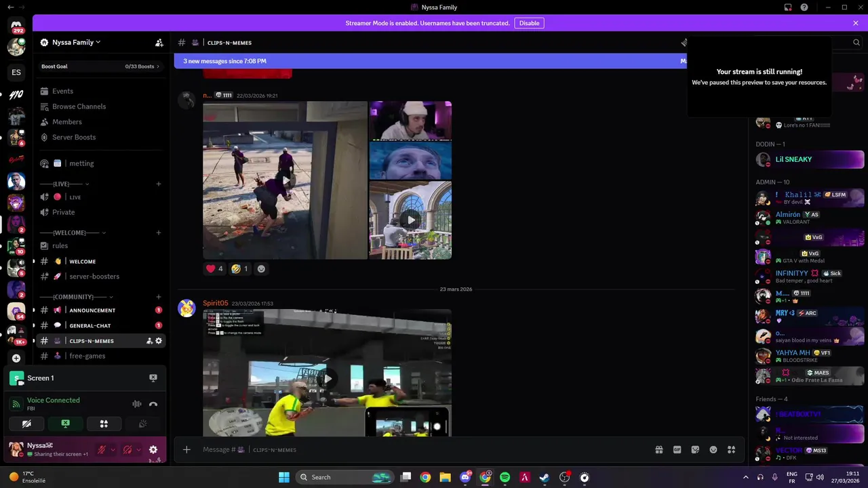Image resolution: width=868 pixels, height=488 pixels.
Task: Click the Windows taskbar Search box
Action: 346,477
